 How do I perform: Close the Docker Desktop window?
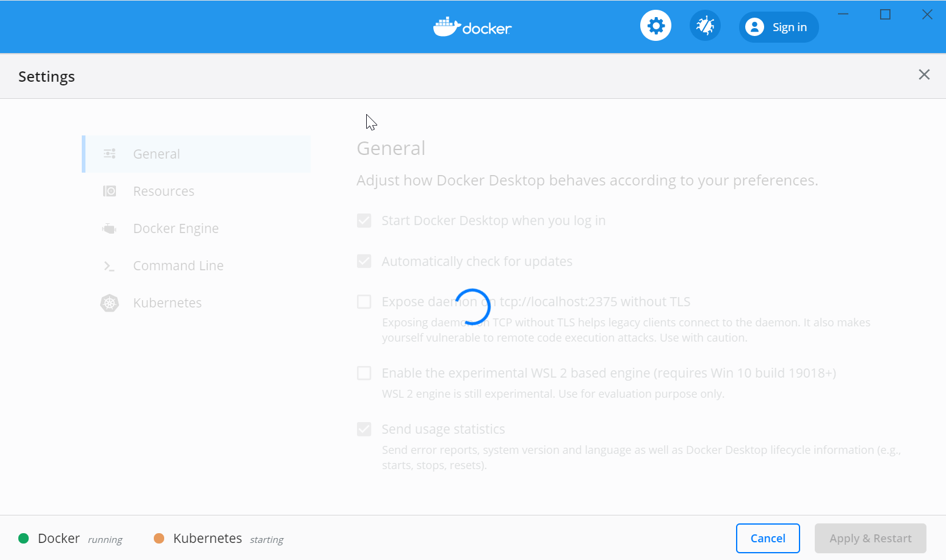click(x=927, y=14)
